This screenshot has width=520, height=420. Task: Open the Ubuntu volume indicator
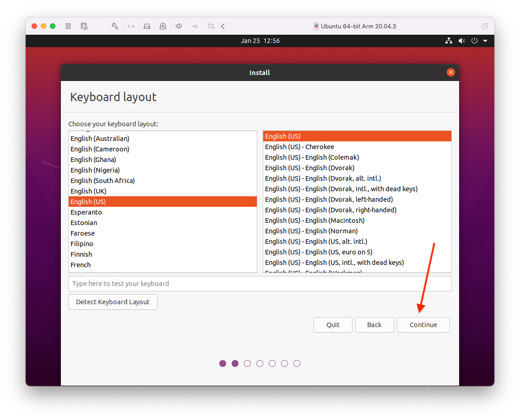(x=461, y=41)
